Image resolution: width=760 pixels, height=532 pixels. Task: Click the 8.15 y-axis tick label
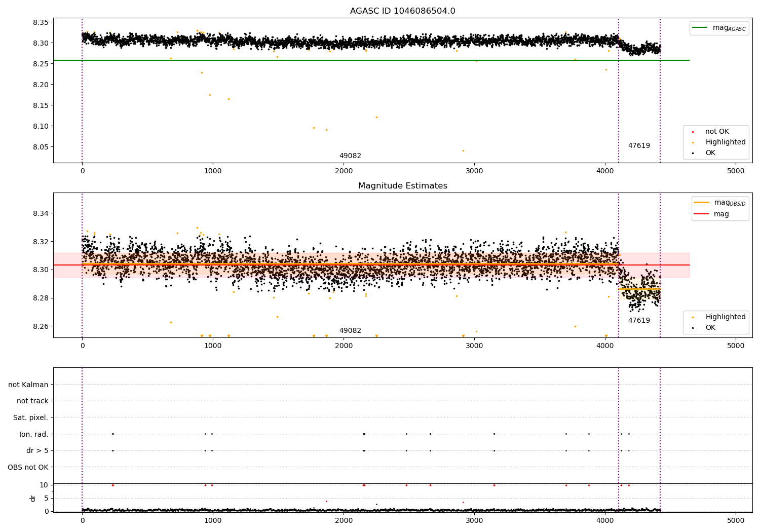(41, 106)
